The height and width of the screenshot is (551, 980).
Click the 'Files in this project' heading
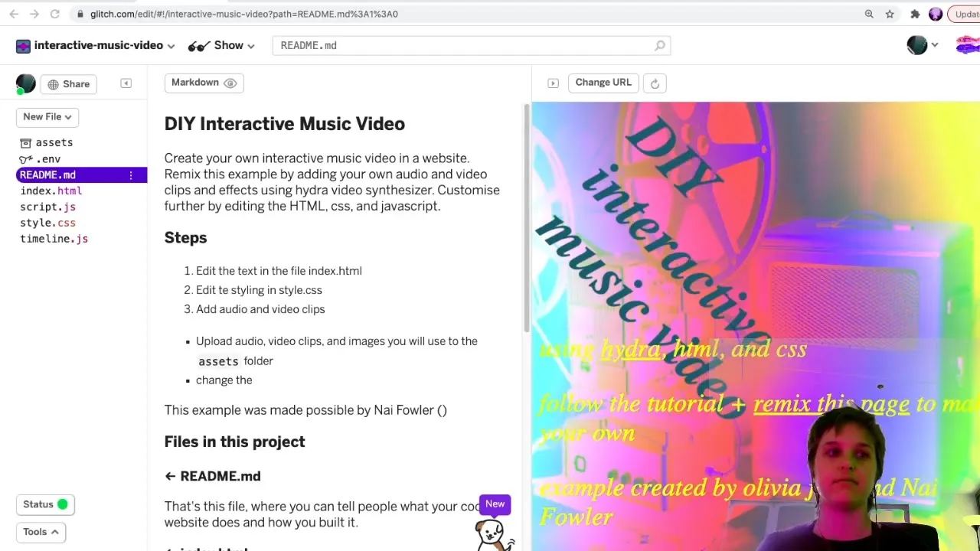tap(234, 442)
